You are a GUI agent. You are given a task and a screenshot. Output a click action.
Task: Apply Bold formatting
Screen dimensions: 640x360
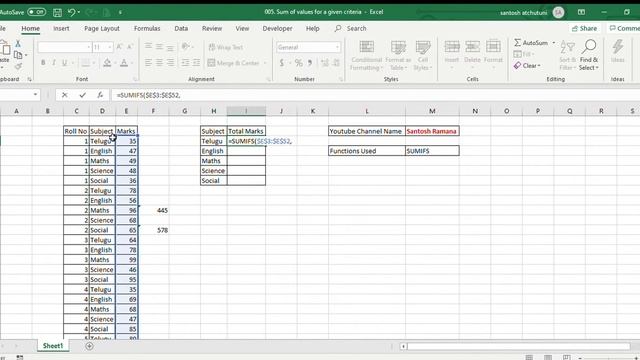point(43,62)
